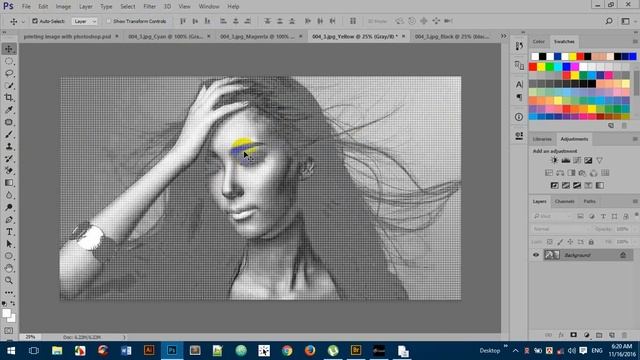The image size is (640, 360).
Task: Select the Magic Wand tool
Action: pyautogui.click(x=9, y=86)
